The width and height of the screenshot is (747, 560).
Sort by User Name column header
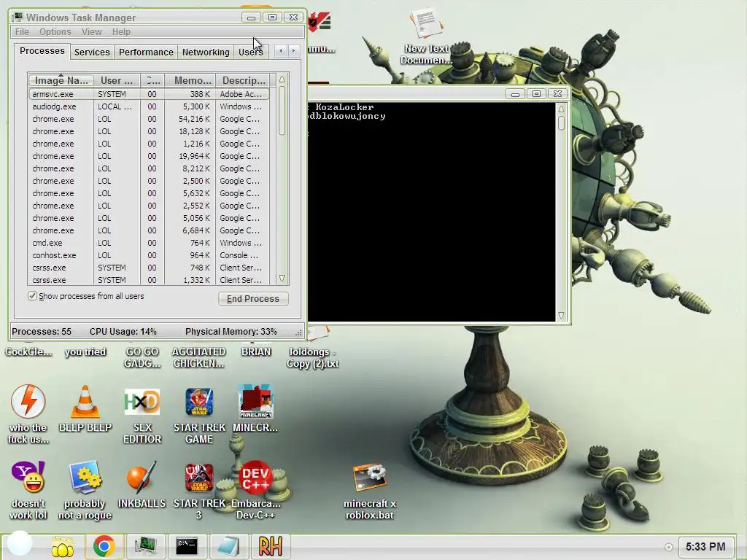coord(117,80)
